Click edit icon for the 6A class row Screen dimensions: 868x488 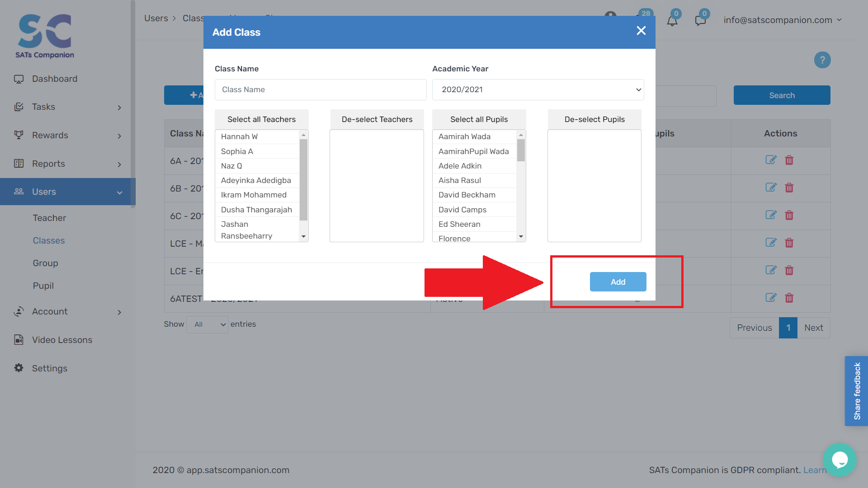pos(771,160)
